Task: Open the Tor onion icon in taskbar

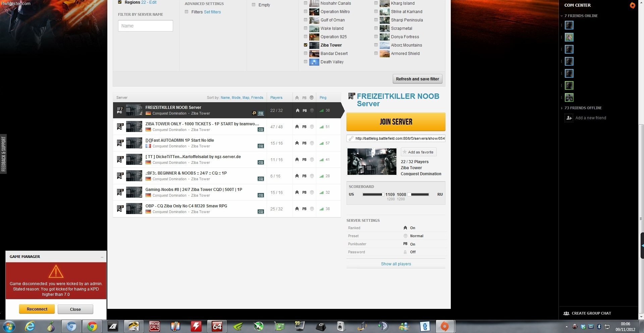Action: (51, 326)
